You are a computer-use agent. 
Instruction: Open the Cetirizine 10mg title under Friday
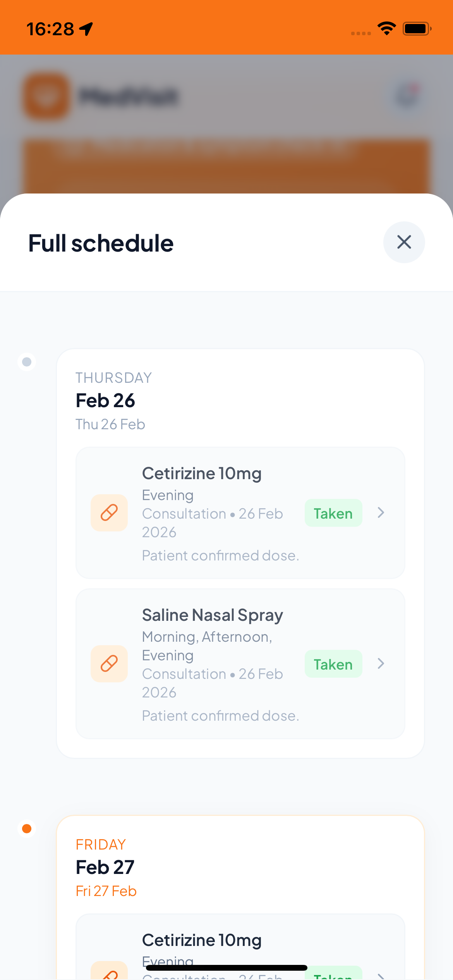click(x=202, y=940)
